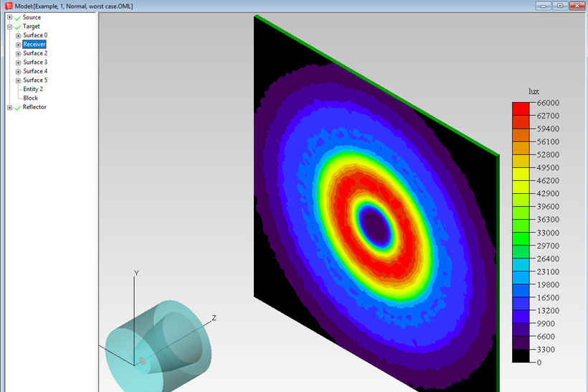Click the red 66000 lux legend swatch
This screenshot has width=588, height=392.
point(521,109)
